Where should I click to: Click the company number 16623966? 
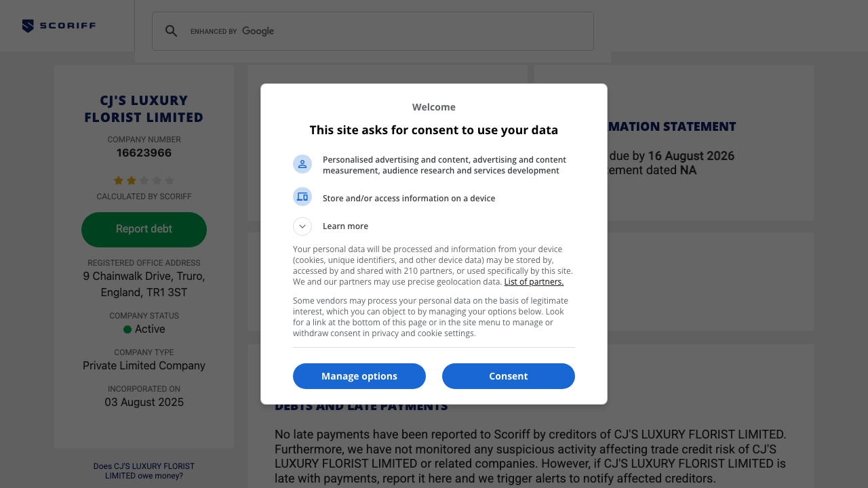point(144,153)
